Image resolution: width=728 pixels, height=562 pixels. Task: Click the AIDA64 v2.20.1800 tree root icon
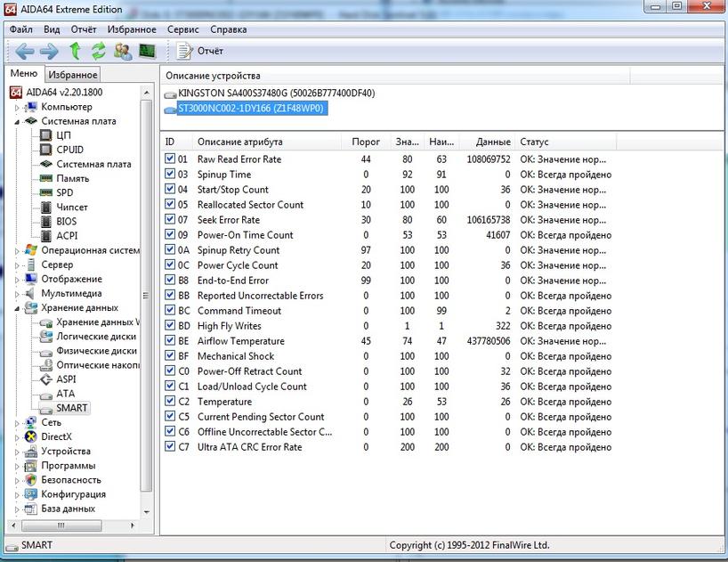pyautogui.click(x=16, y=92)
